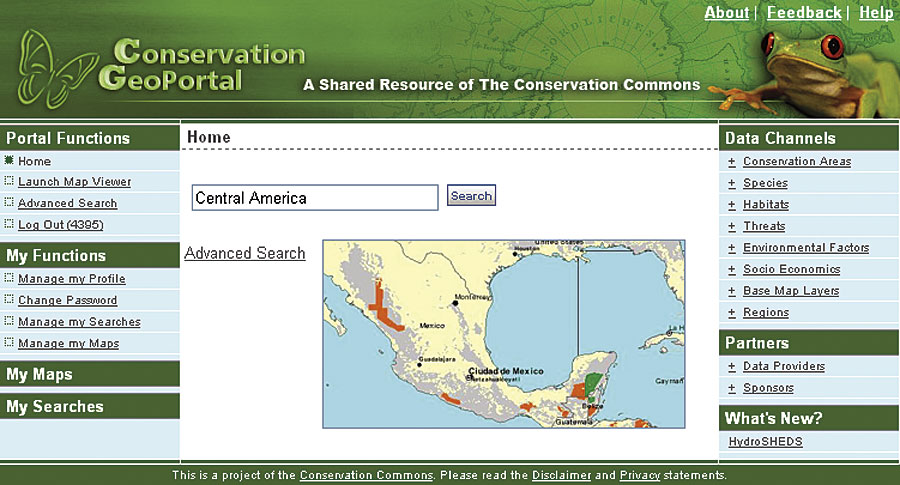Click Log Out (4395)
The image size is (900, 485).
click(61, 225)
